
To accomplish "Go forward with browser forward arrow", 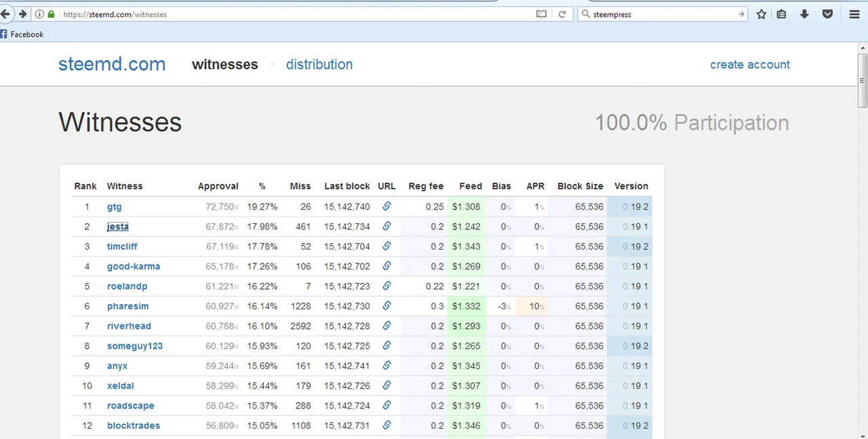I will click(x=22, y=14).
